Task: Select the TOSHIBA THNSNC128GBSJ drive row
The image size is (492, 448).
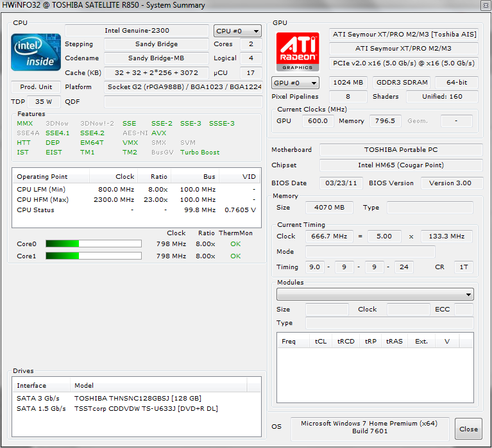Action: coord(137,398)
